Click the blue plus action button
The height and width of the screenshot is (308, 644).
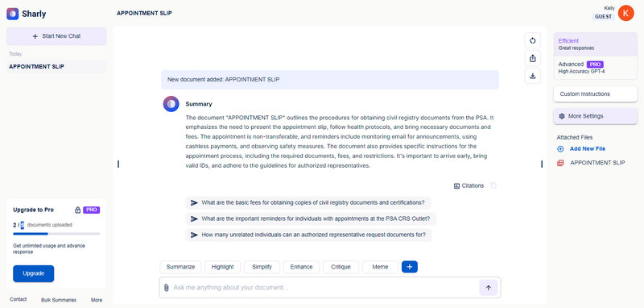(x=410, y=267)
